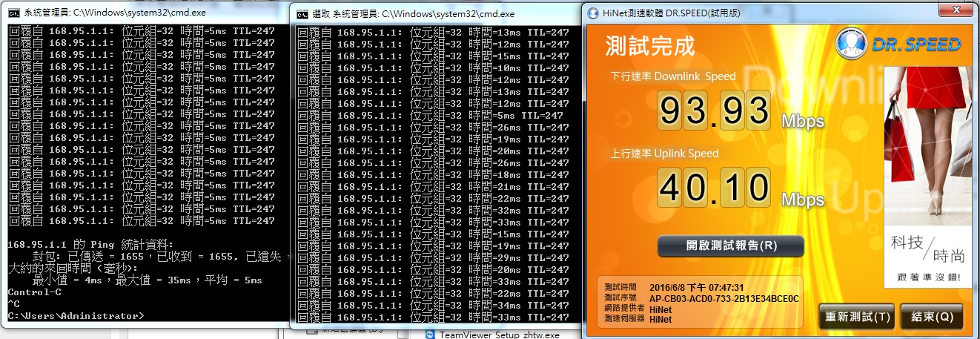Click the ping reply row showing 時間=32ms
980x339 pixels.
(x=433, y=211)
